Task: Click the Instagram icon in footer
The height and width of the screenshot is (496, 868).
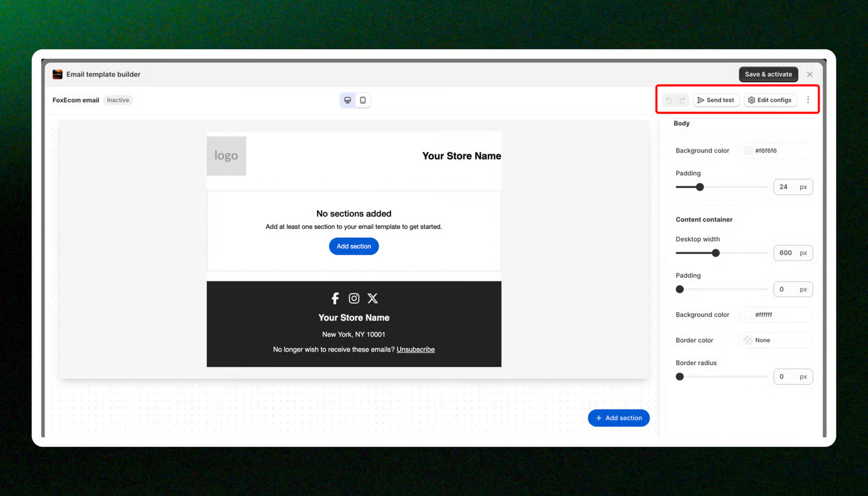Action: 354,299
